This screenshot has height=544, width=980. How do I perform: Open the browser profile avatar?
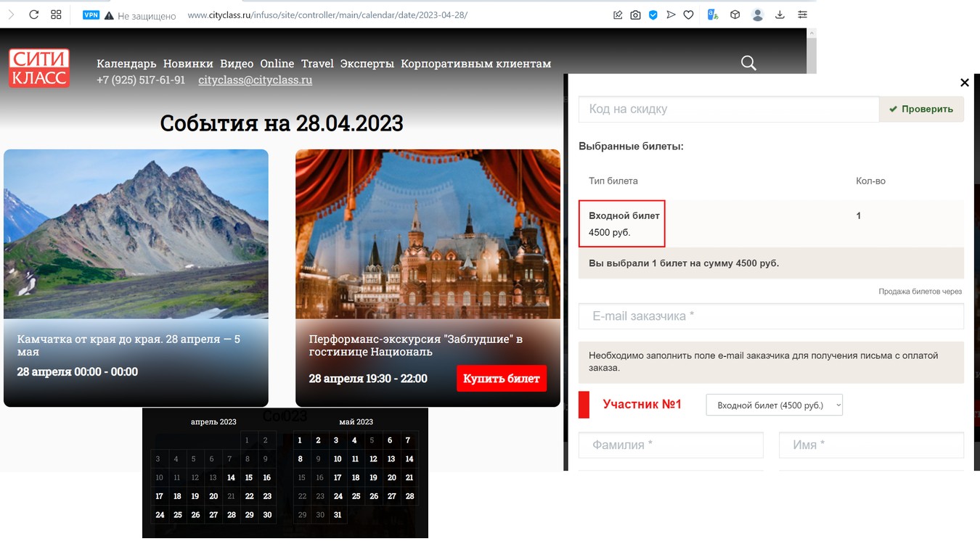758,15
